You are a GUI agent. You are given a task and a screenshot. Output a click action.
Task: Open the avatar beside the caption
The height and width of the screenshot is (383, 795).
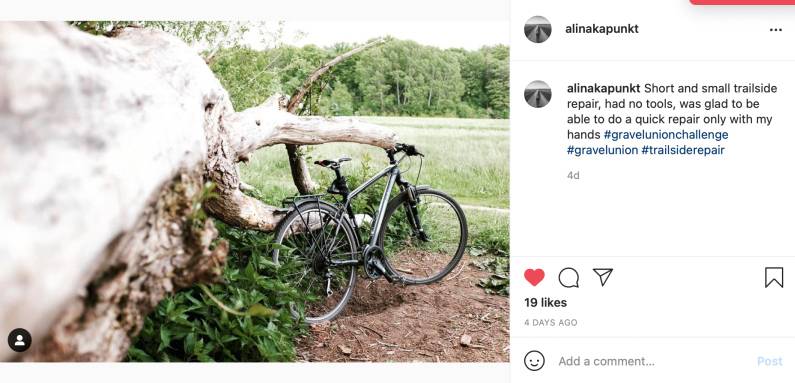click(537, 94)
